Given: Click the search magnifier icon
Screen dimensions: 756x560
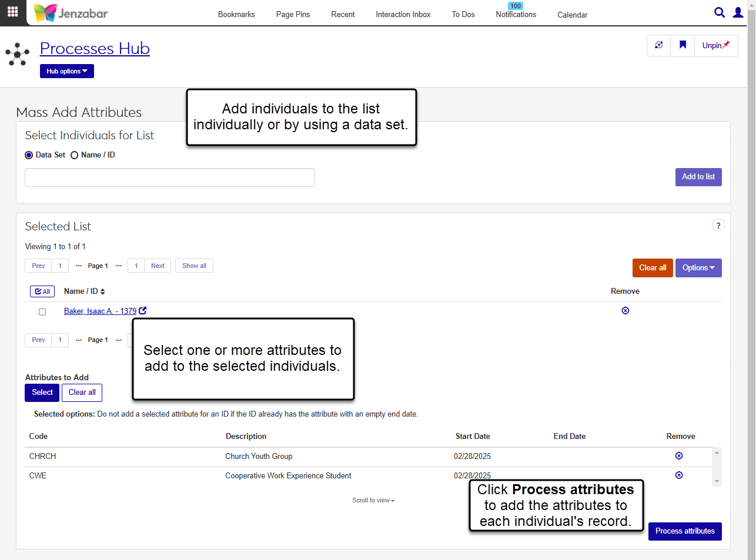Looking at the screenshot, I should tap(719, 12).
